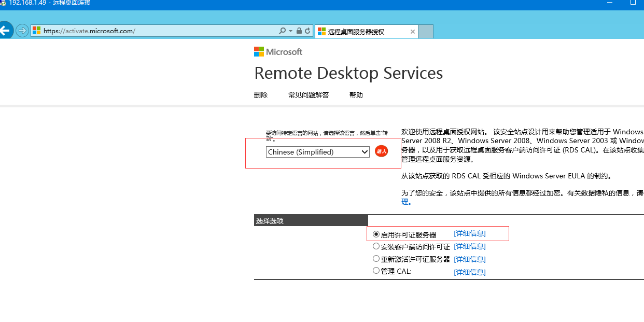Image resolution: width=644 pixels, height=322 pixels.
Task: Click 详细信息 link next to 启用许可证服务器
Action: [x=469, y=234]
